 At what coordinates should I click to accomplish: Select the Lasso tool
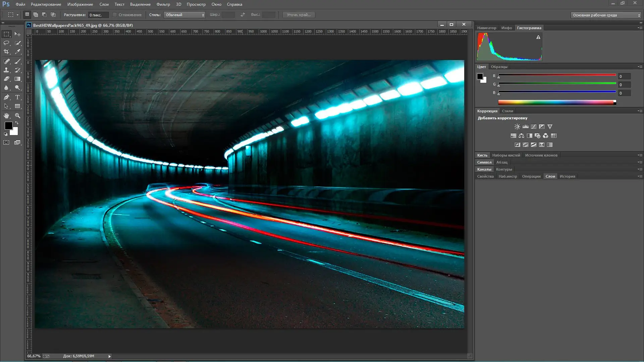(x=6, y=43)
